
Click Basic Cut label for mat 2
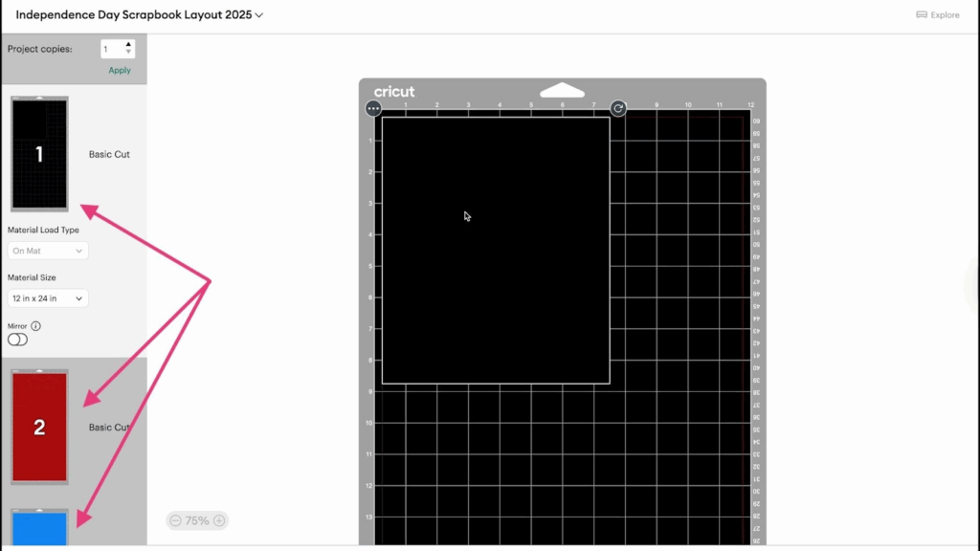click(x=109, y=428)
